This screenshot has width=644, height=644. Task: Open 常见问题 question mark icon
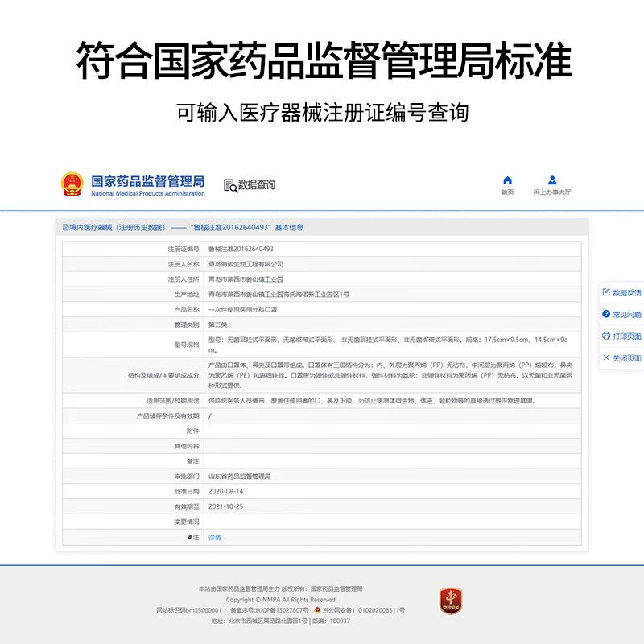click(x=606, y=315)
